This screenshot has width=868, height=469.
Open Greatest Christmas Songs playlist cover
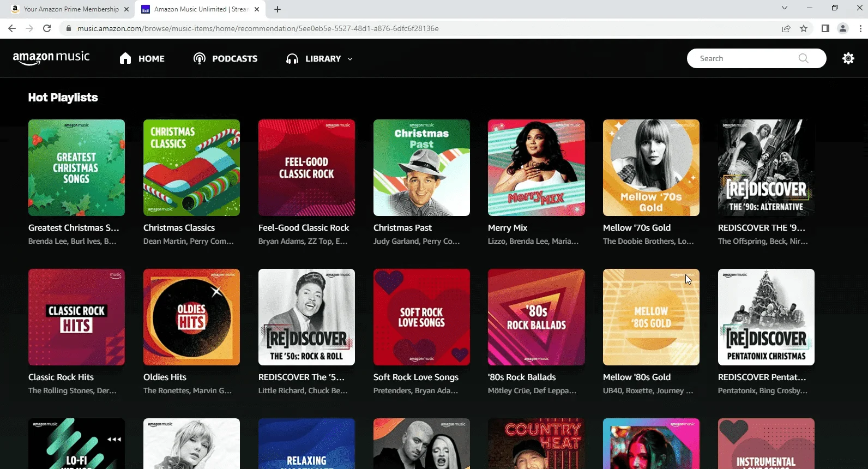click(76, 168)
